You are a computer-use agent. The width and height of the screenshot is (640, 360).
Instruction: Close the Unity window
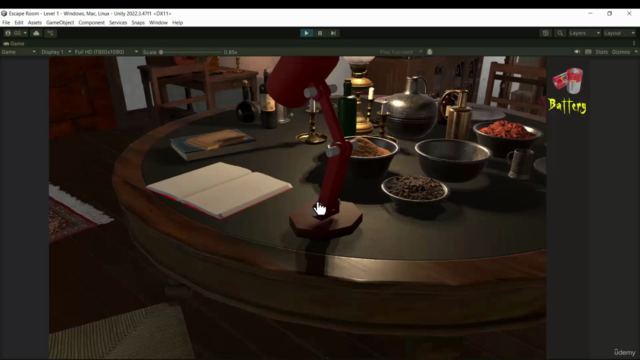[629, 13]
